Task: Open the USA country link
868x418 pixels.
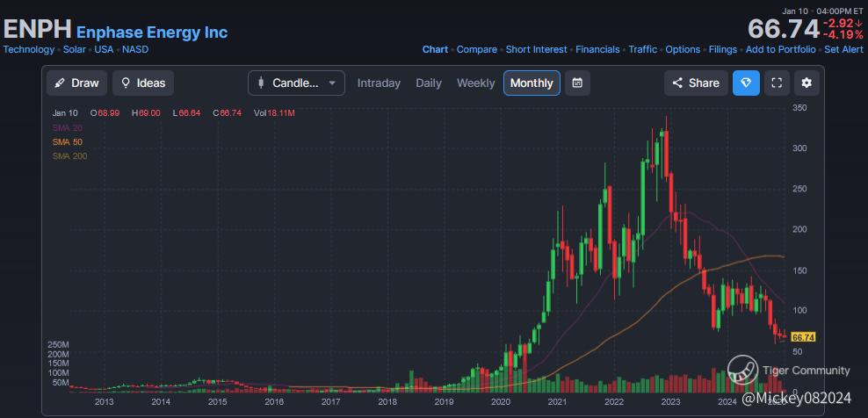Action: coord(104,49)
